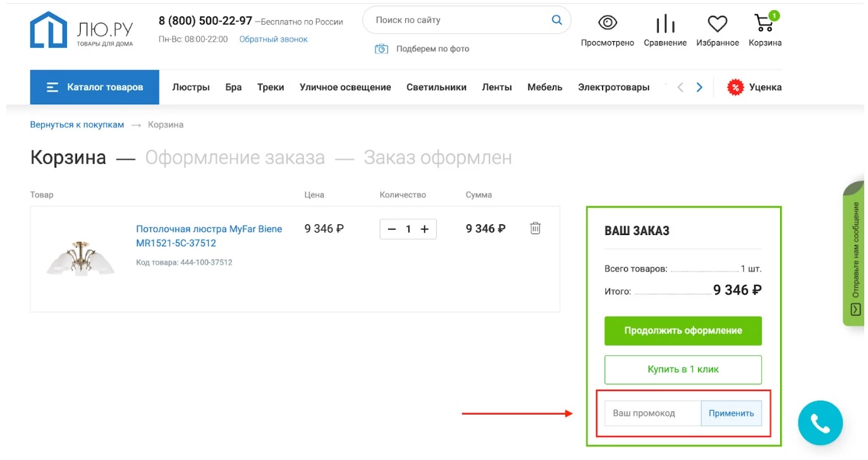Click the right navigation chevron

(699, 87)
